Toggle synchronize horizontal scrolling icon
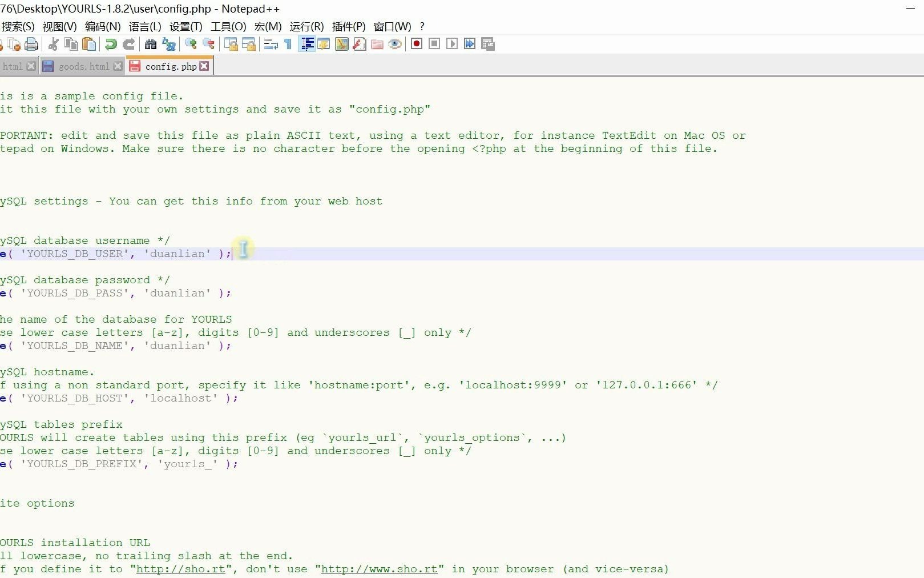 click(x=249, y=44)
